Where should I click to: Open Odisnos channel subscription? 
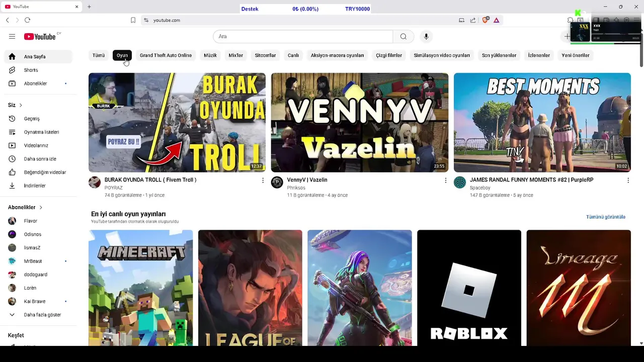click(39, 234)
